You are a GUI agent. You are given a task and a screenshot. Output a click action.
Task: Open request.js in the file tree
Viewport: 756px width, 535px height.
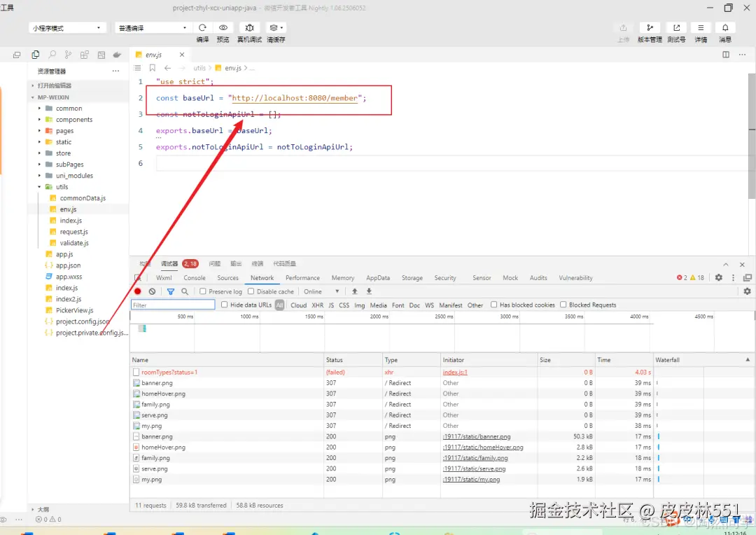[73, 232]
